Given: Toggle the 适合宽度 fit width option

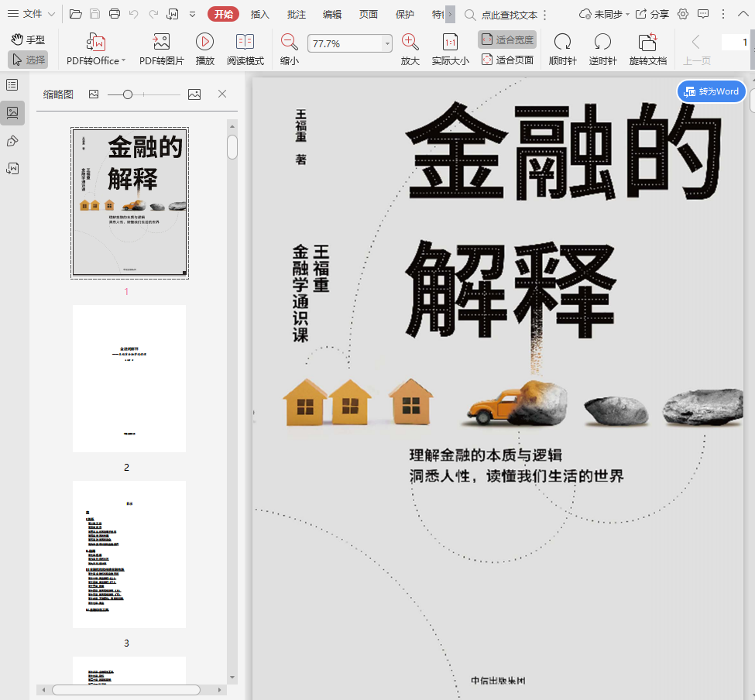Looking at the screenshot, I should pos(507,39).
